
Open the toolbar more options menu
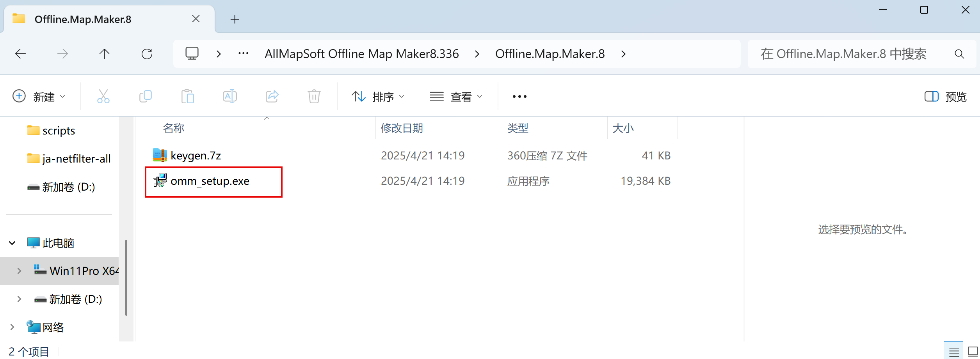pos(519,96)
